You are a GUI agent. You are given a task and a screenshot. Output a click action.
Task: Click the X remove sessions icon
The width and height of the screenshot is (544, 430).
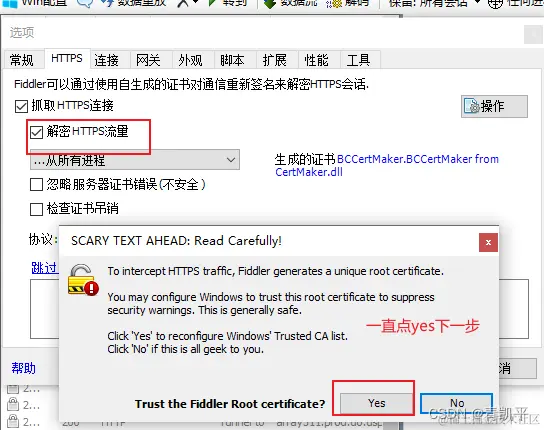183,3
